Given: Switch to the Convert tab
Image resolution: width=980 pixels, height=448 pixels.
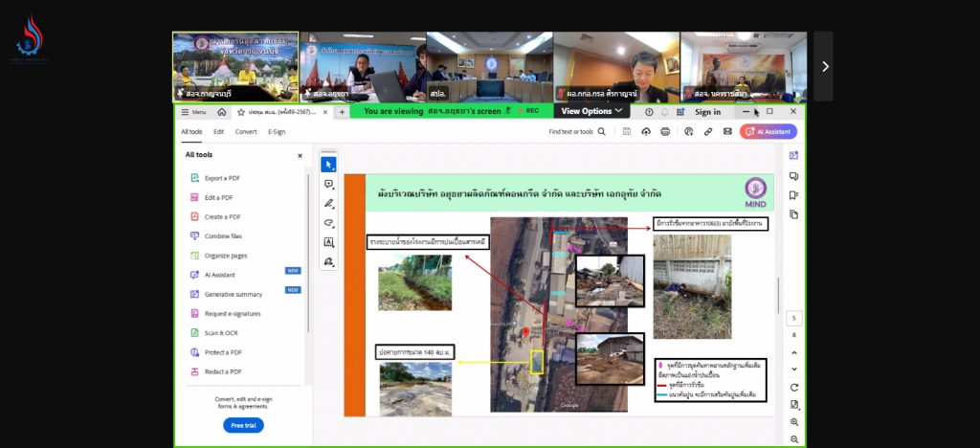Looking at the screenshot, I should [x=246, y=132].
